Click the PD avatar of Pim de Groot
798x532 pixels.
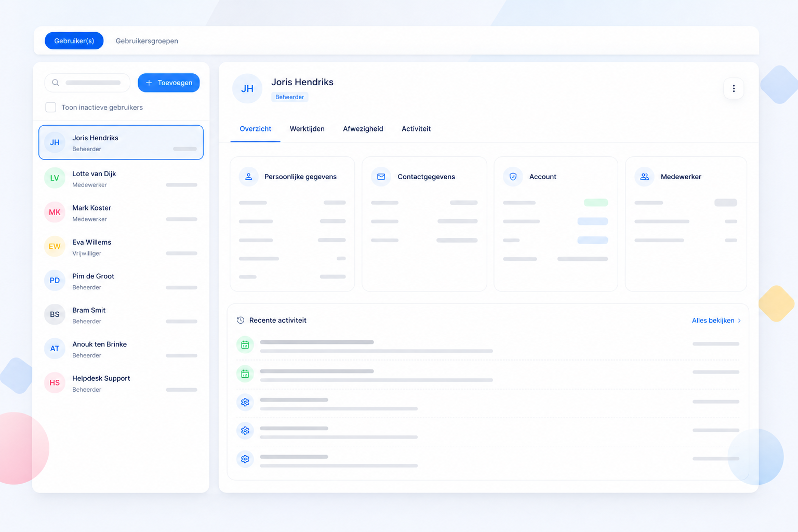pyautogui.click(x=55, y=281)
